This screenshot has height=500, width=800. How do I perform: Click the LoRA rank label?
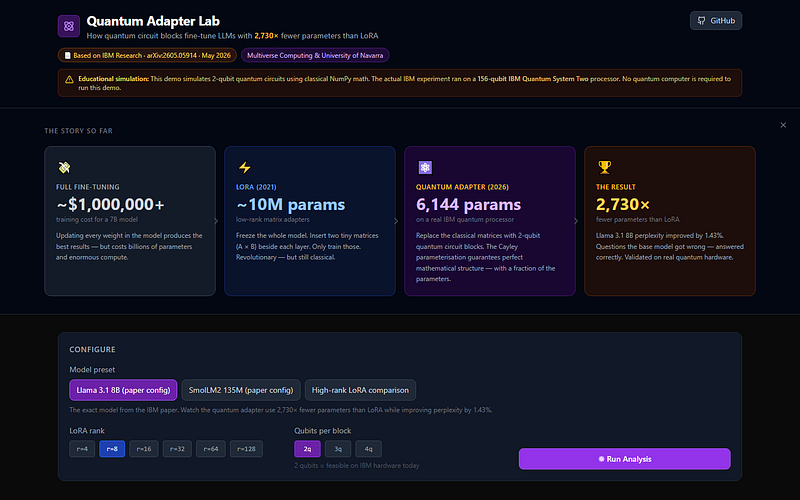click(87, 431)
